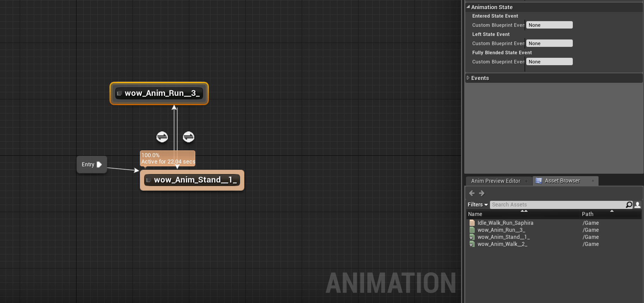Click the user filter icon beside search
644x303 pixels.
[637, 205]
